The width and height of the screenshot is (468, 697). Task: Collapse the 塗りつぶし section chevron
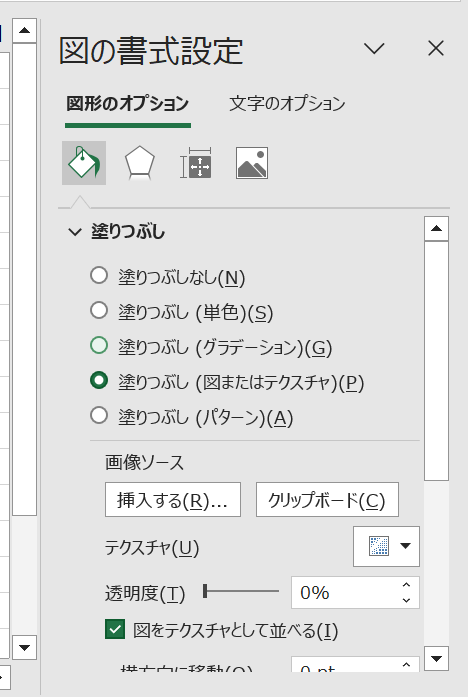coord(75,232)
